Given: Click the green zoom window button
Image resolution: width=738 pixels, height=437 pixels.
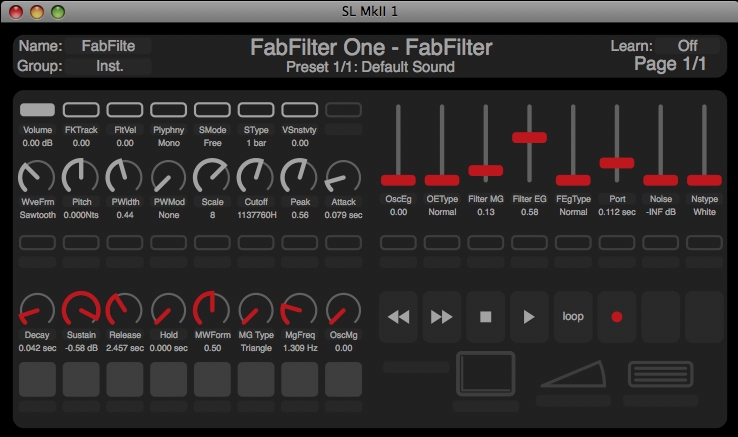Looking at the screenshot, I should (58, 12).
